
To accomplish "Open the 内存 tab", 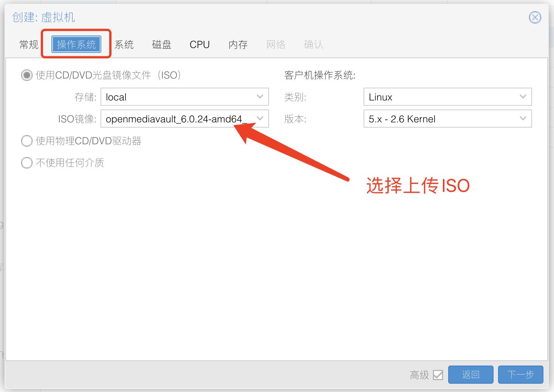I will pos(238,45).
